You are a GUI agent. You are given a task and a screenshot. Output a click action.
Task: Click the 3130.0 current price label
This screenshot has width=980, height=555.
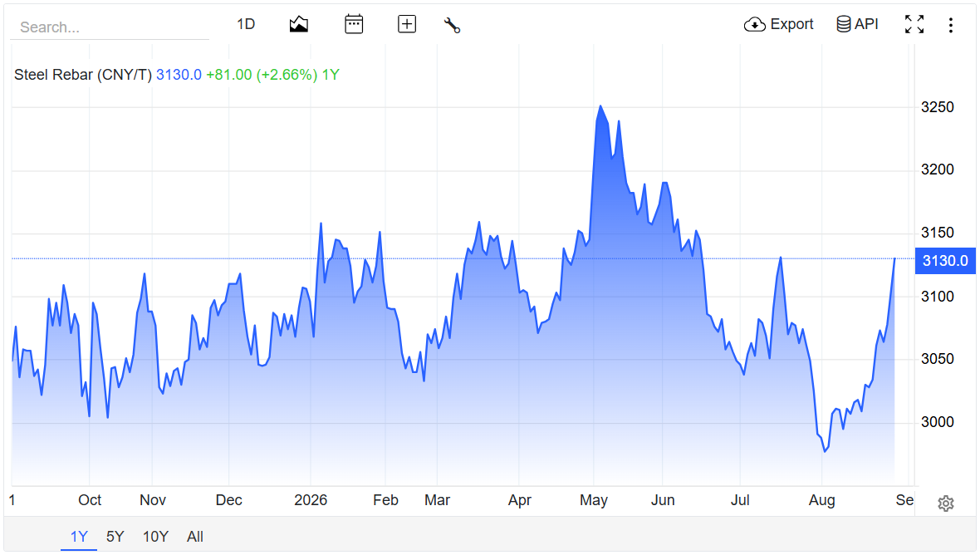179,75
